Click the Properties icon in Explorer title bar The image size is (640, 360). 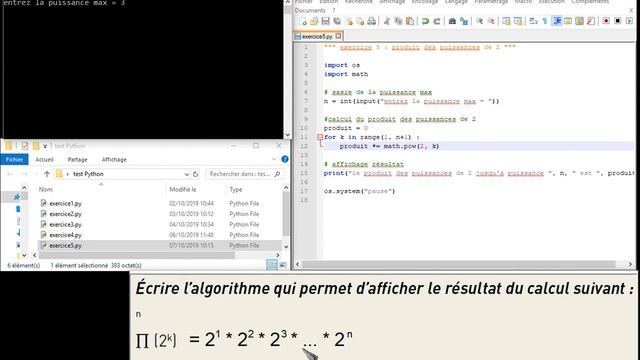point(25,146)
